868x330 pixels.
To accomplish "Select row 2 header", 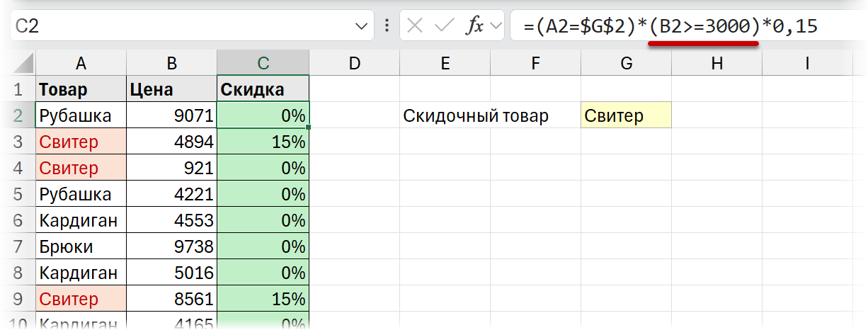I will pyautogui.click(x=18, y=115).
